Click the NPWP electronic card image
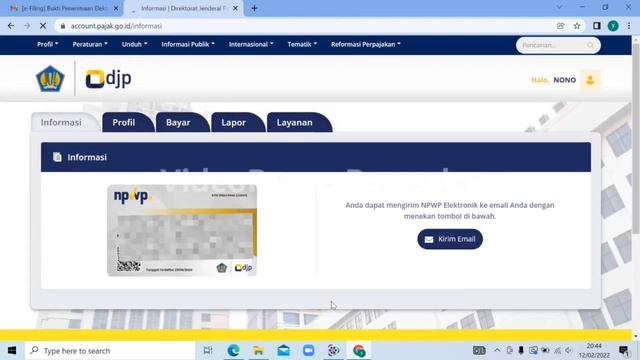The height and width of the screenshot is (360, 640). tap(182, 231)
